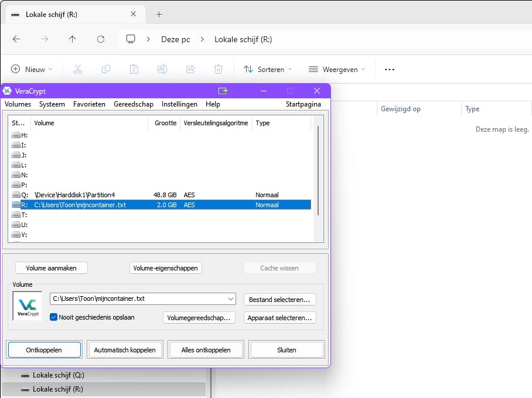Click Apparaat selecteren button
This screenshot has width=532, height=398.
pyautogui.click(x=279, y=318)
